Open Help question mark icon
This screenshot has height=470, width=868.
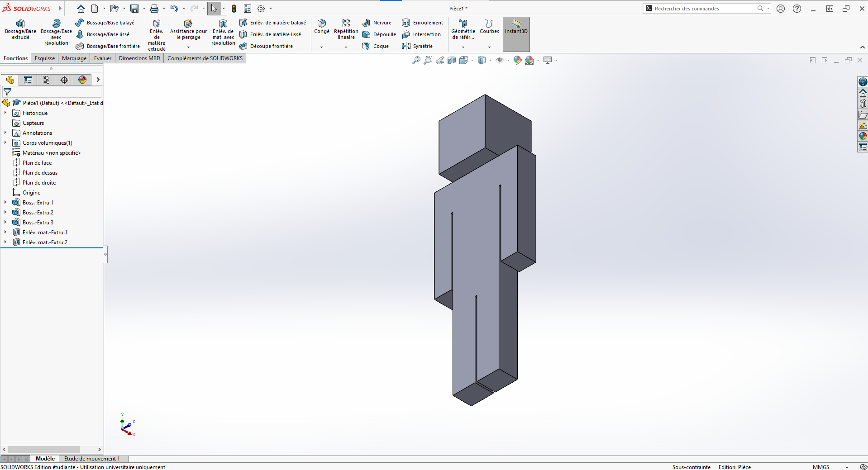coord(797,9)
